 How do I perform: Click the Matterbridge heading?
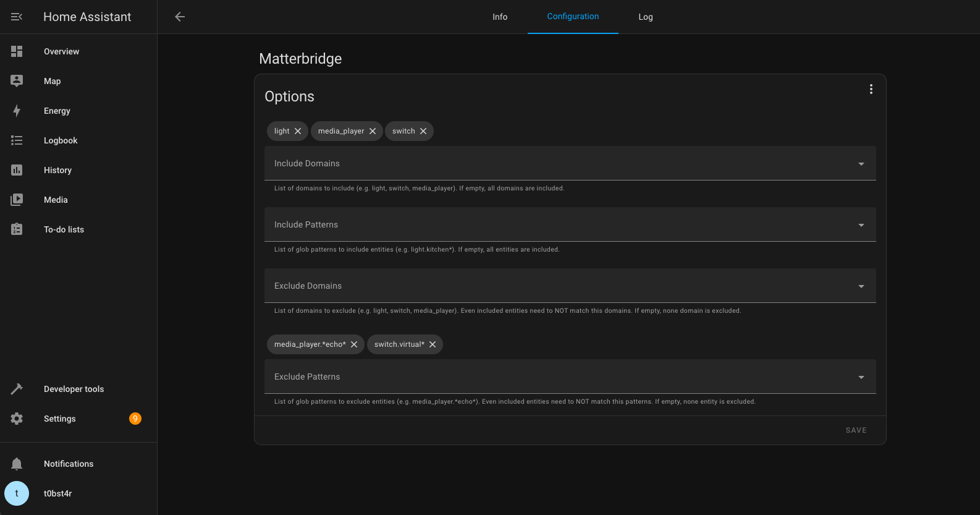pos(300,59)
